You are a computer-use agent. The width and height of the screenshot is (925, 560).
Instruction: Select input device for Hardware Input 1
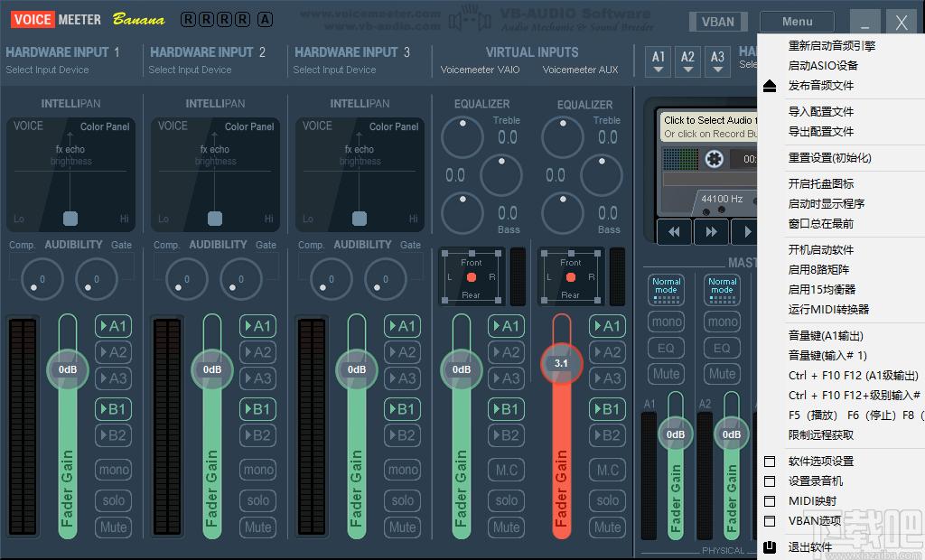click(x=47, y=70)
